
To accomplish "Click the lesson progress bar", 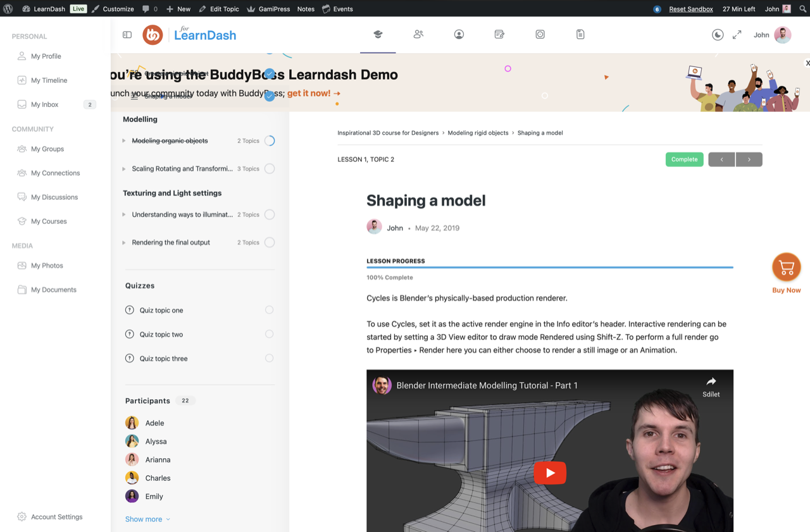I will coord(549,268).
